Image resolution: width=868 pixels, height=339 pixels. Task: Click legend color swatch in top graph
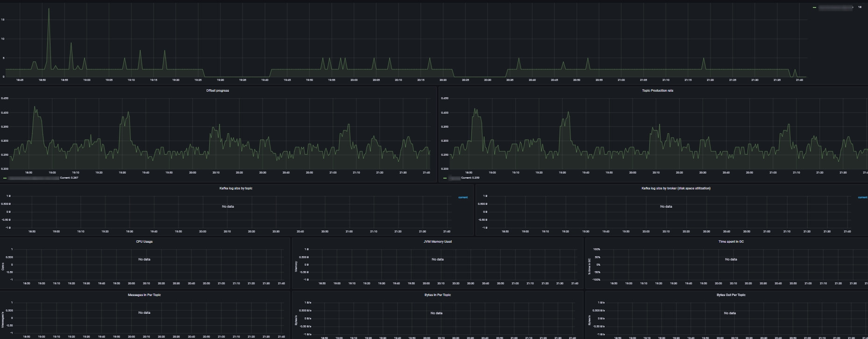815,7
